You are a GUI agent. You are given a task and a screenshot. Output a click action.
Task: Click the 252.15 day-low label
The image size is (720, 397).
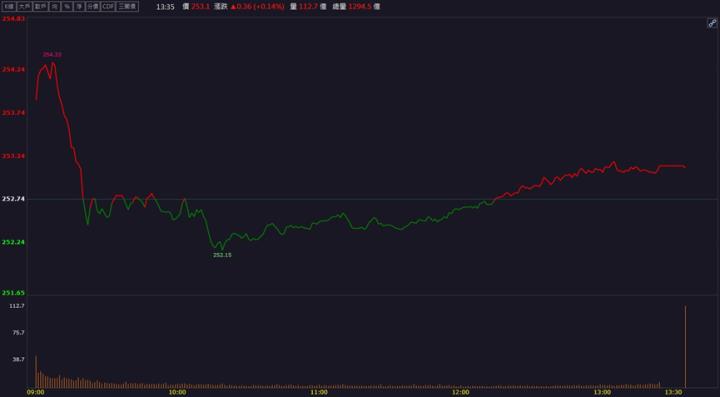coord(222,255)
